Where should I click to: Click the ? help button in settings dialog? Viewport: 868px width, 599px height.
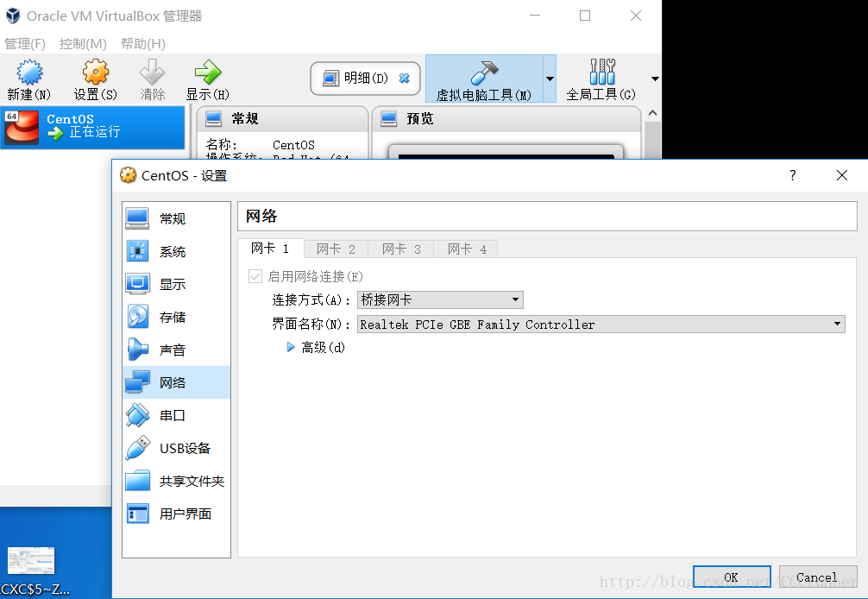(793, 175)
